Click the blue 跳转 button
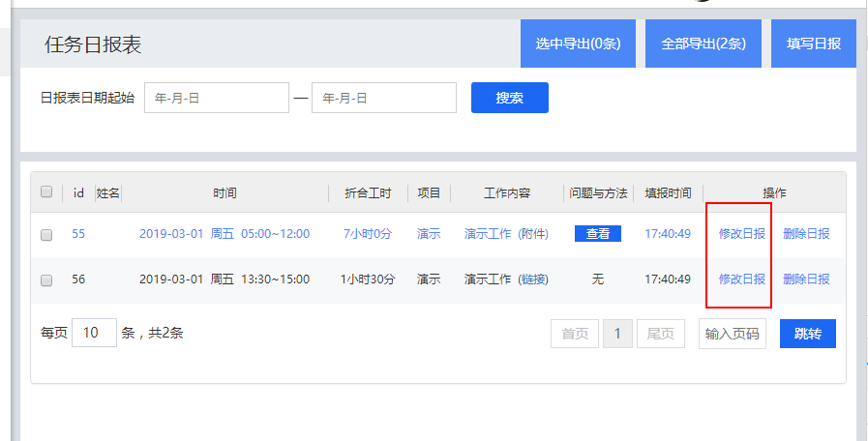The image size is (868, 441). pyautogui.click(x=808, y=334)
